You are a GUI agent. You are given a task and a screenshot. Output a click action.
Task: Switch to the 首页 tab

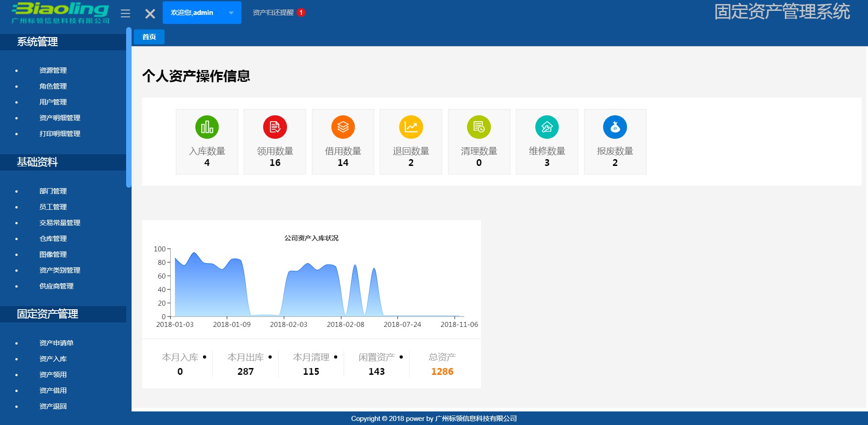(149, 37)
